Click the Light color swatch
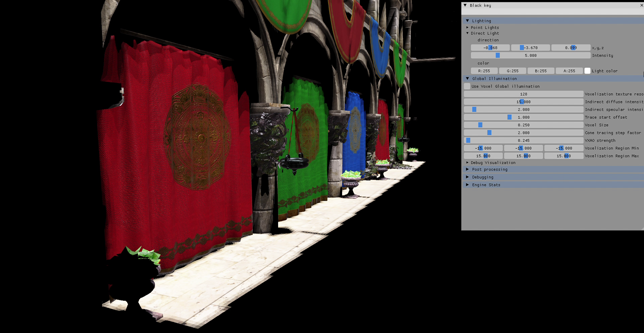This screenshot has height=333, width=644. pyautogui.click(x=587, y=71)
